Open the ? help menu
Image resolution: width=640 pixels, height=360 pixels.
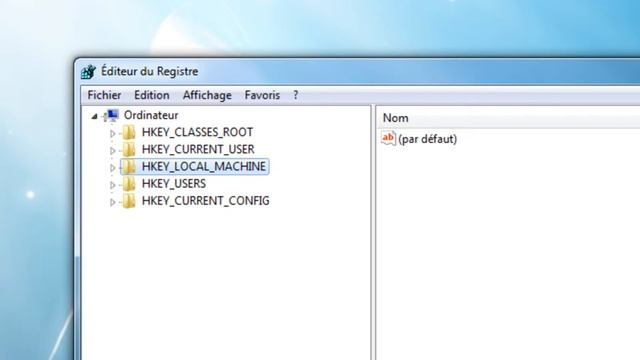point(296,96)
